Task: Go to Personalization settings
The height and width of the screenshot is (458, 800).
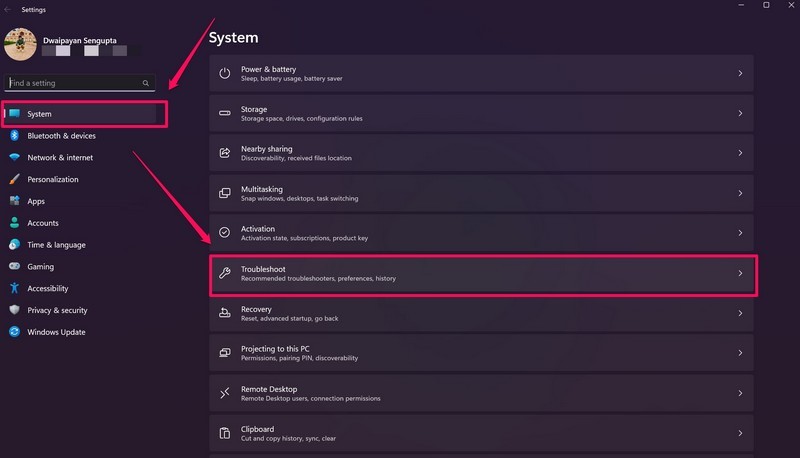Action: coord(52,180)
